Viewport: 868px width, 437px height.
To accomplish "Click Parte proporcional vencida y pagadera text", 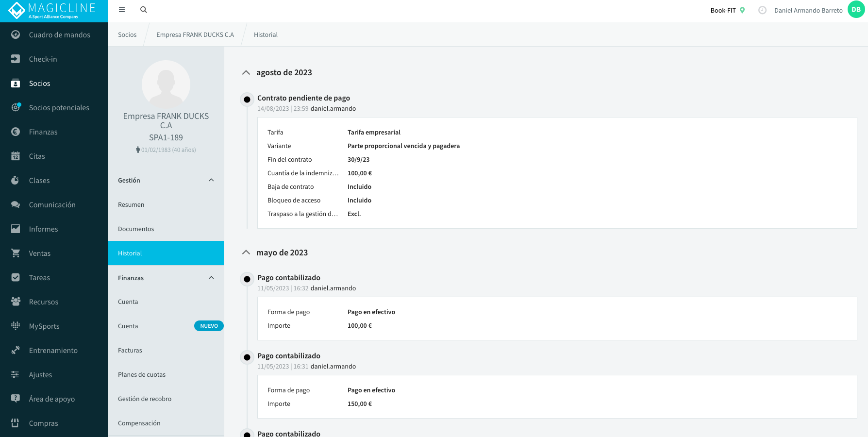I will tap(403, 146).
